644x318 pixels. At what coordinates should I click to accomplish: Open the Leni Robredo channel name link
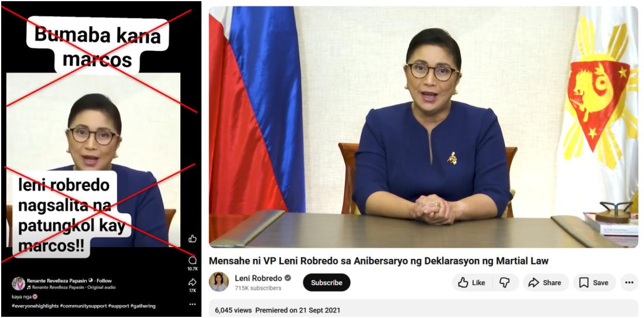coord(258,278)
